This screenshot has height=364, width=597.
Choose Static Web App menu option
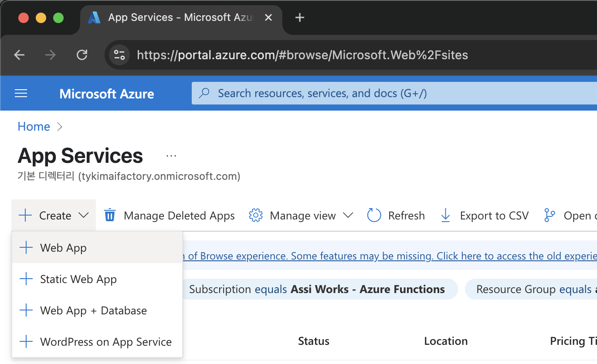pyautogui.click(x=78, y=279)
